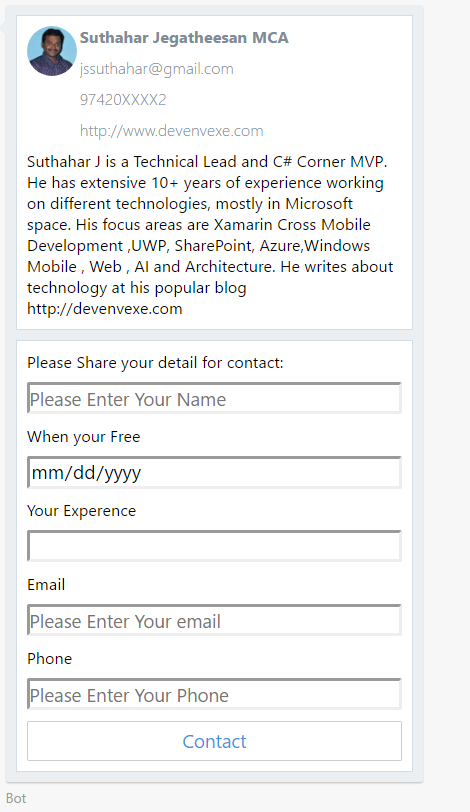Click the Email field label
Image resolution: width=470 pixels, height=812 pixels.
coord(46,585)
